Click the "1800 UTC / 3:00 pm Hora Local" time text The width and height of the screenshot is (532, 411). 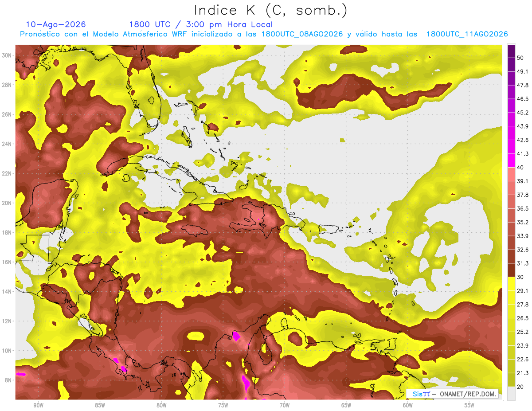pos(201,24)
